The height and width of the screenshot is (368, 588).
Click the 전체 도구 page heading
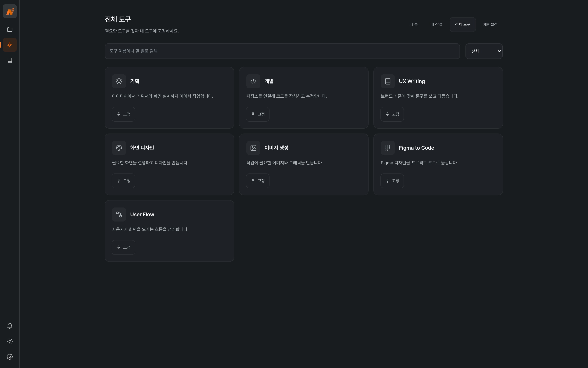(x=118, y=19)
